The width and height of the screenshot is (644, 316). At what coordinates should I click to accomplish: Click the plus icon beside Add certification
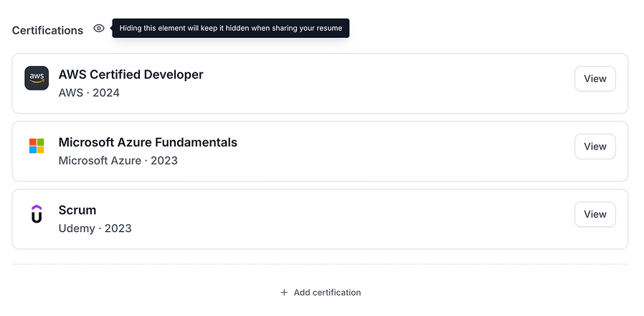tap(284, 292)
